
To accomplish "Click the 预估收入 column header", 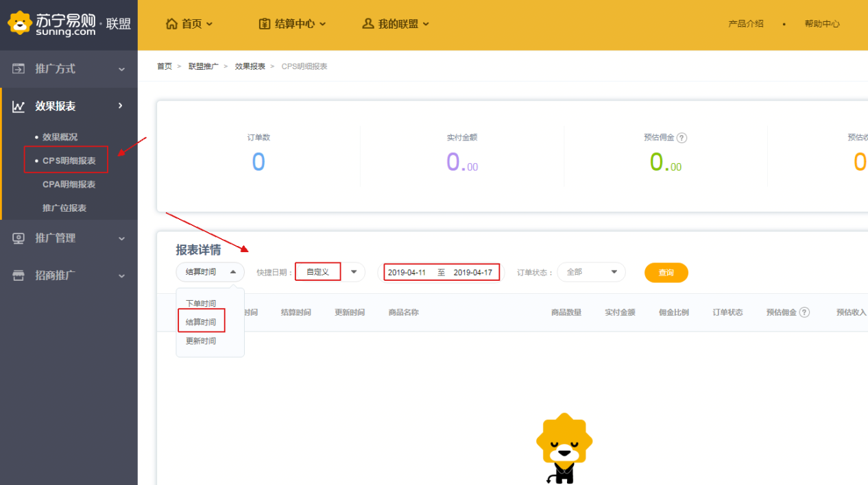I will tap(852, 312).
